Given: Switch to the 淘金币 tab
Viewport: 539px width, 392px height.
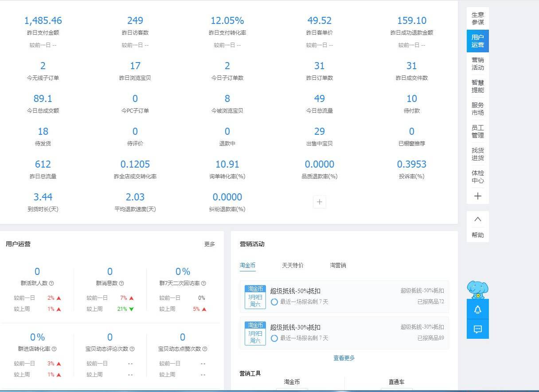Looking at the screenshot, I should pyautogui.click(x=247, y=265).
